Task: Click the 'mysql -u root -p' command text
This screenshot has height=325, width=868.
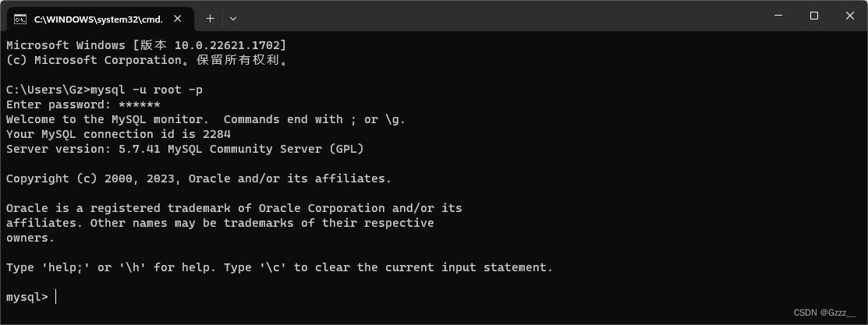Action: point(147,90)
